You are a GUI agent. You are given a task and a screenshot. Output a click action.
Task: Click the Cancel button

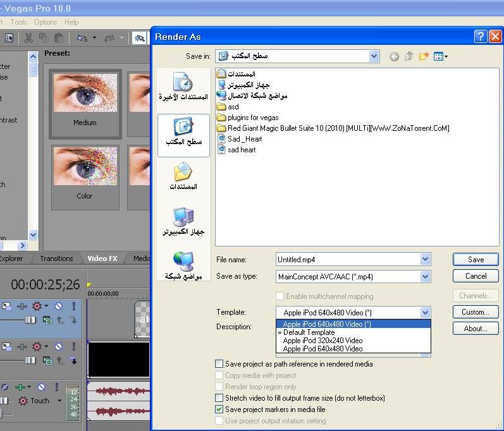[476, 276]
